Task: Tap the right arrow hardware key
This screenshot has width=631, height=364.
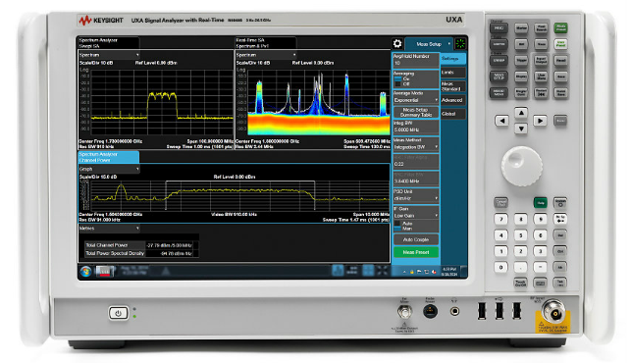Action: (540, 121)
